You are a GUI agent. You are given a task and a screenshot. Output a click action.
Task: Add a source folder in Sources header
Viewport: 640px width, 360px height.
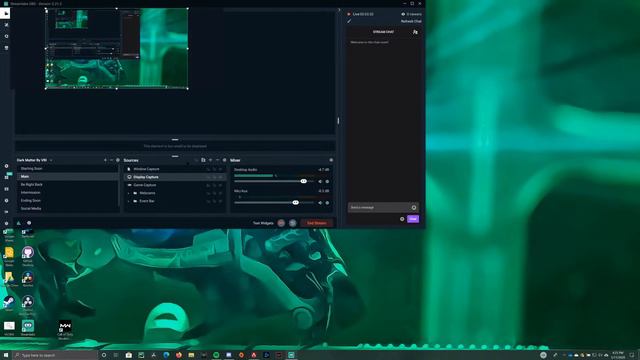pyautogui.click(x=203, y=160)
